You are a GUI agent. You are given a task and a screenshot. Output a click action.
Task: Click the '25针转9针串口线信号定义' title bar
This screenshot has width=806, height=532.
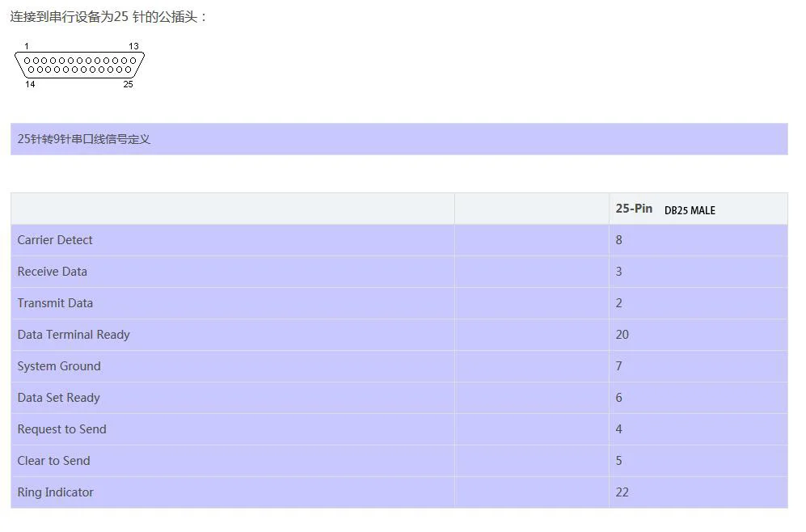(399, 139)
